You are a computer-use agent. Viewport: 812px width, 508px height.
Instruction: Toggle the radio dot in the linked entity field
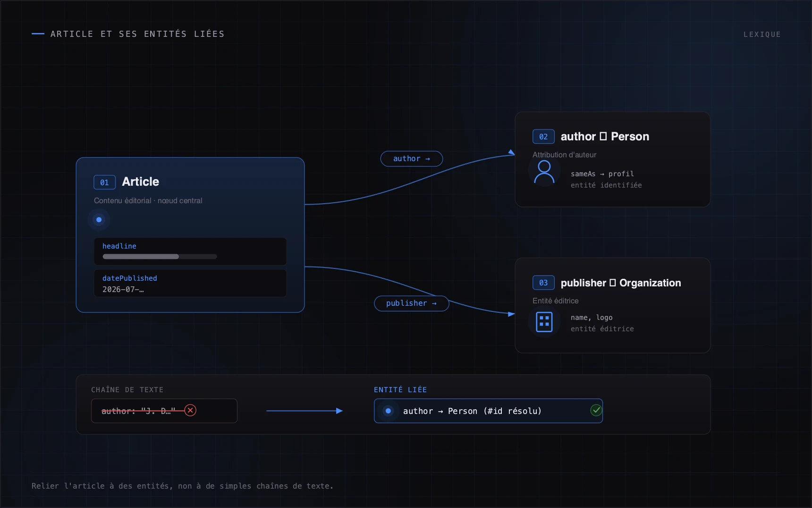[x=388, y=411]
